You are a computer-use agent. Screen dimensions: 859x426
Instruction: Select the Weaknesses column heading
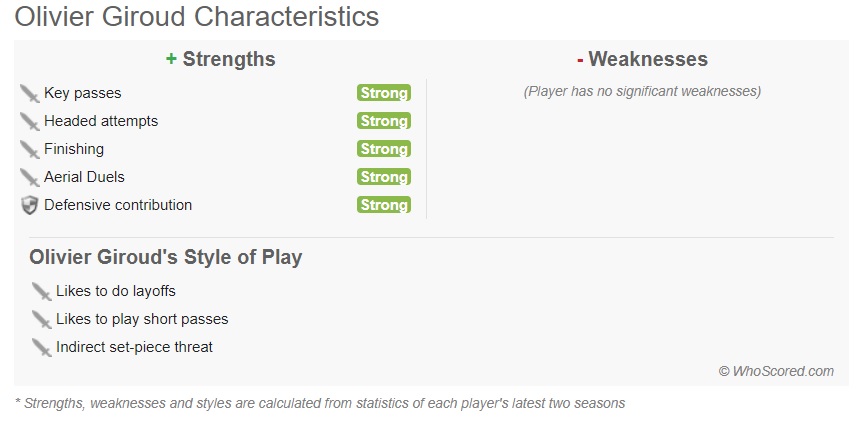click(642, 59)
